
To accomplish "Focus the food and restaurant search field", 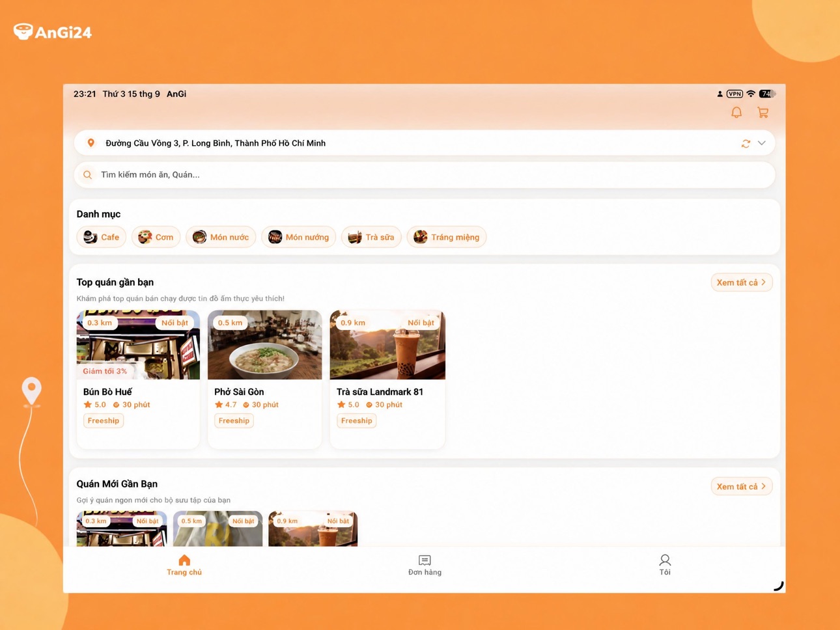I will coord(425,174).
